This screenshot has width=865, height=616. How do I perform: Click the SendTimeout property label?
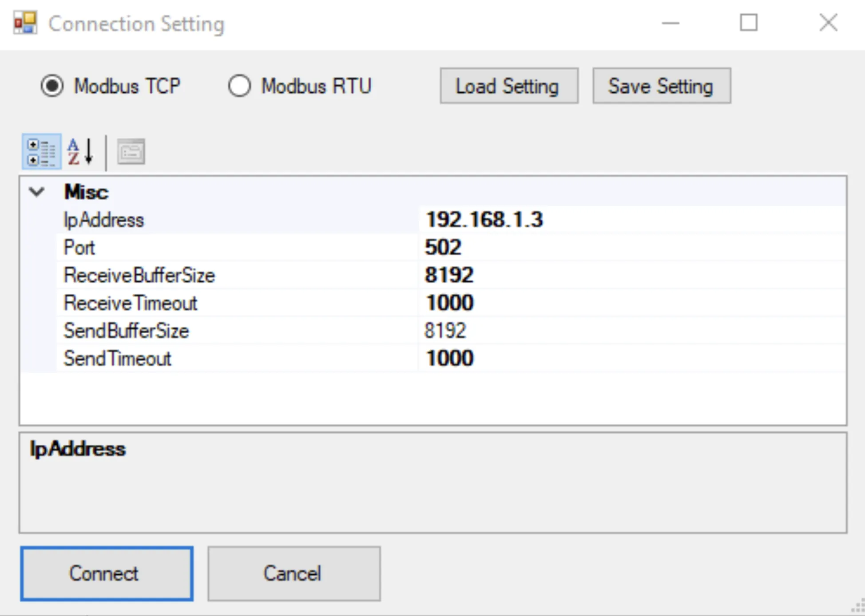click(x=117, y=358)
